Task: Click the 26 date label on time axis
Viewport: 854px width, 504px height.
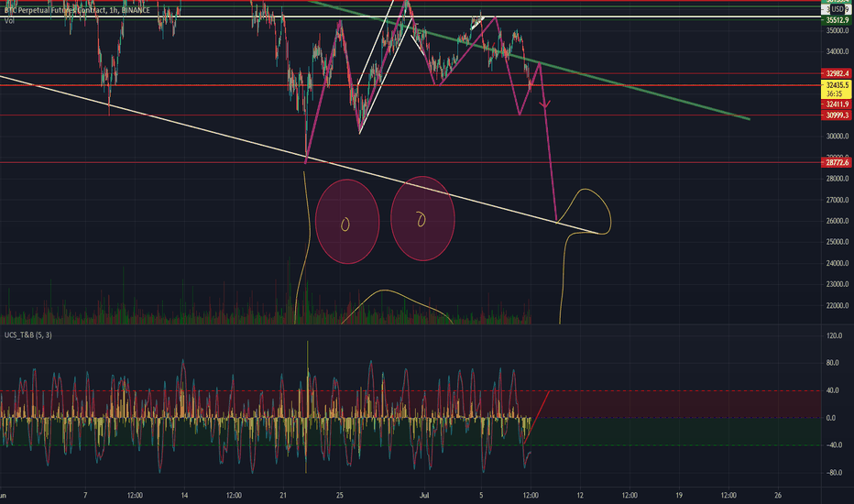Action: pos(778,495)
